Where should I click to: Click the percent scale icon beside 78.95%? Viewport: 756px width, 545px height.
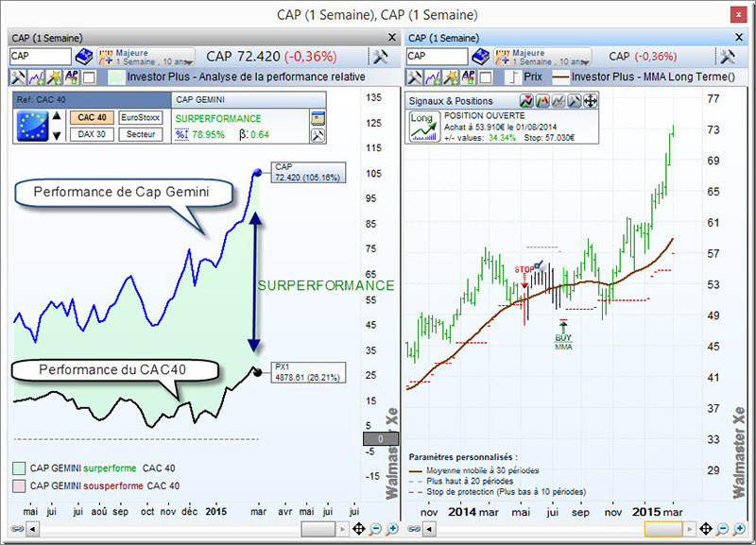(x=181, y=134)
